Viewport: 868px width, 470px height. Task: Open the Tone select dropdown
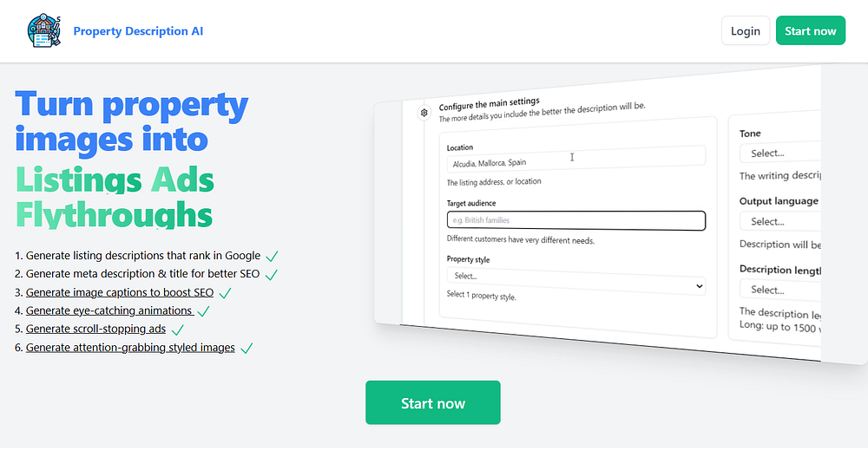(x=780, y=152)
